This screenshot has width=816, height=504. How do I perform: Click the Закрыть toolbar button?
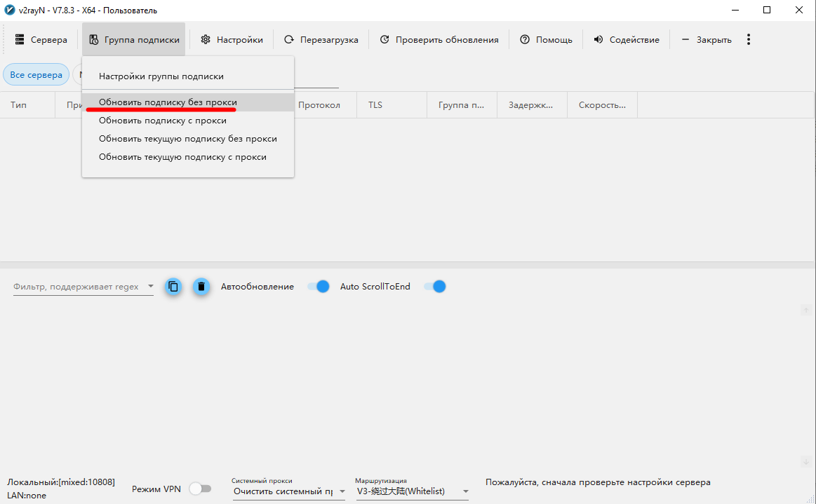tap(706, 39)
